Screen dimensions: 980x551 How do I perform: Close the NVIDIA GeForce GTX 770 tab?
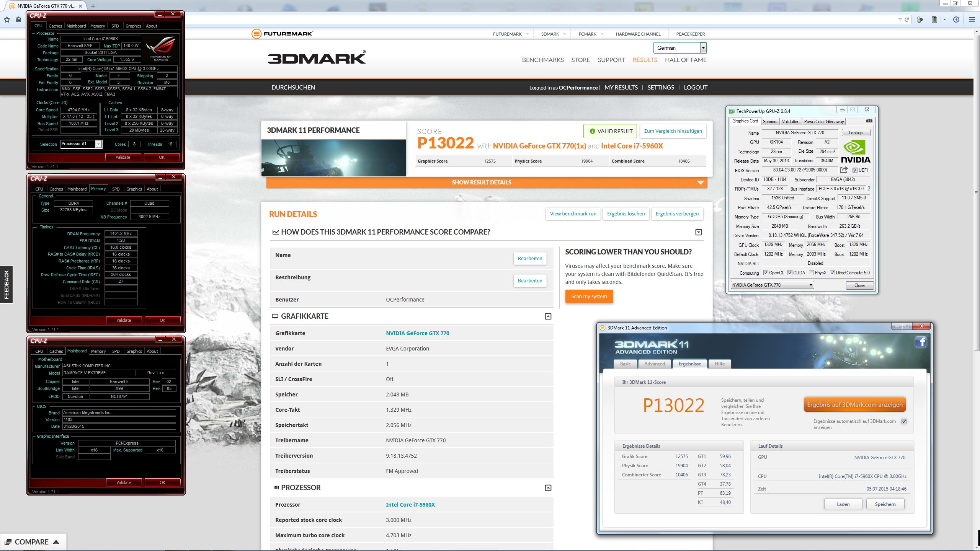(80, 6)
